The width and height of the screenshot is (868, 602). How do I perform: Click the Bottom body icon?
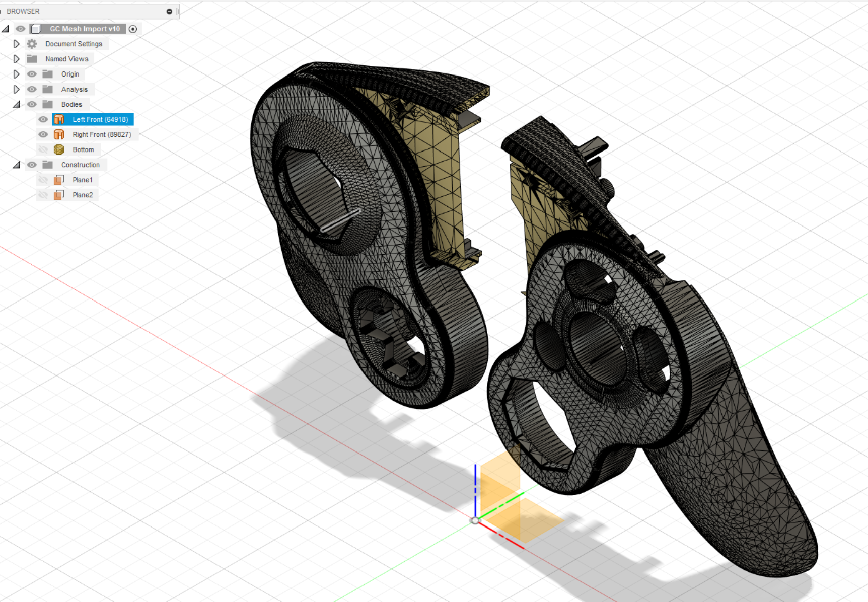pyautogui.click(x=59, y=149)
